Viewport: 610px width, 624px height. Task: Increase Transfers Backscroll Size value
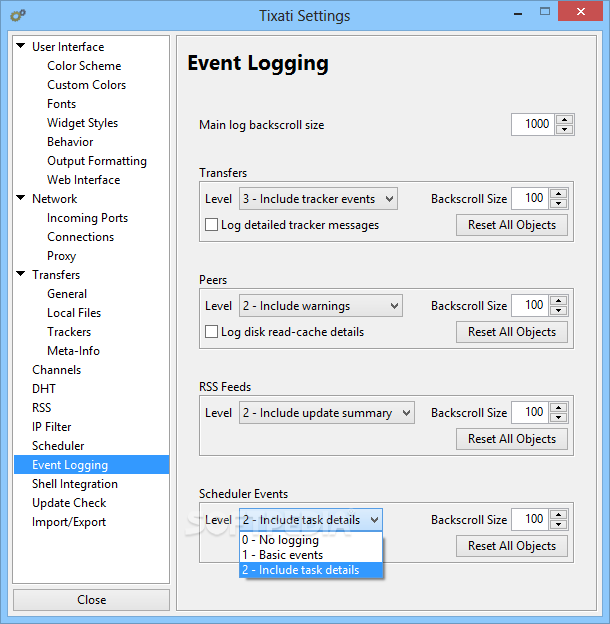(x=558, y=193)
